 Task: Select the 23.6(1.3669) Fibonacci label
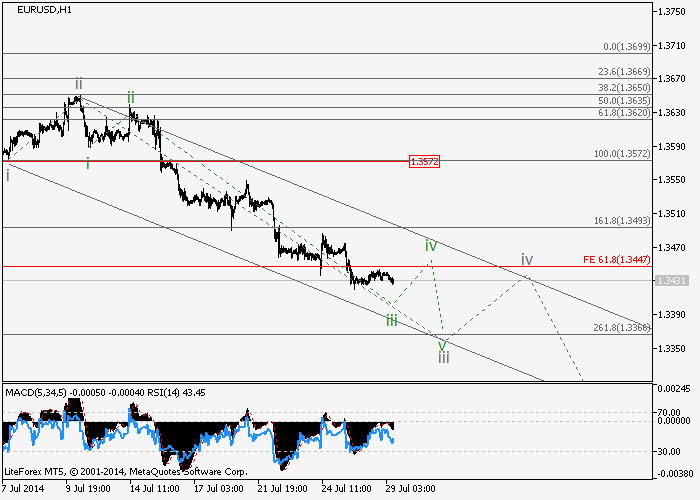tap(625, 72)
